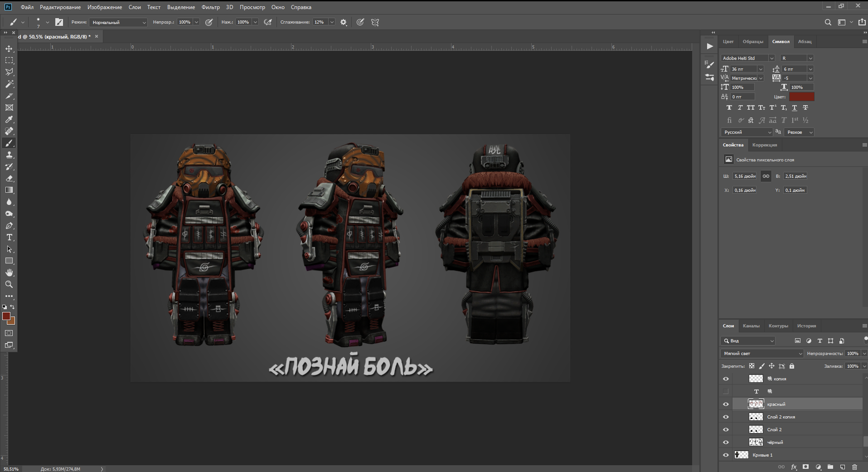Select the Blur tool
The image size is (868, 472).
tap(9, 202)
